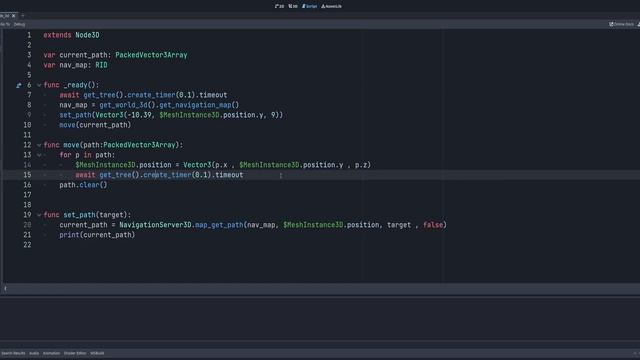Viewport: 640px width, 360px height.
Task: Click line number 15 in gutter
Action: tap(27, 175)
